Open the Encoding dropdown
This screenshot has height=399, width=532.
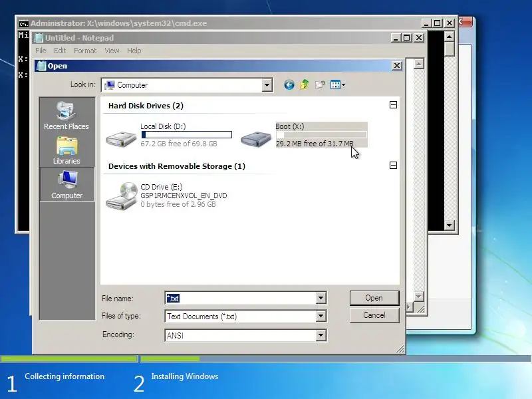pyautogui.click(x=321, y=336)
